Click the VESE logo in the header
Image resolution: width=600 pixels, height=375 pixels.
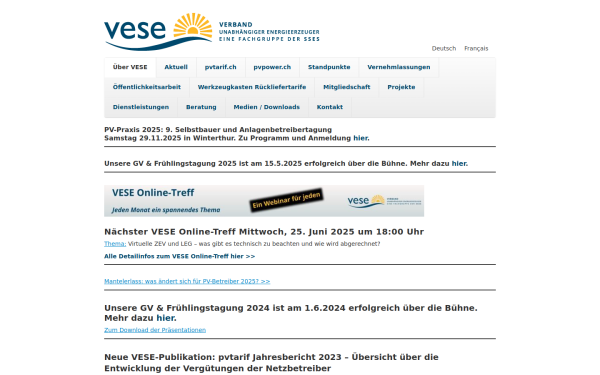coord(212,32)
